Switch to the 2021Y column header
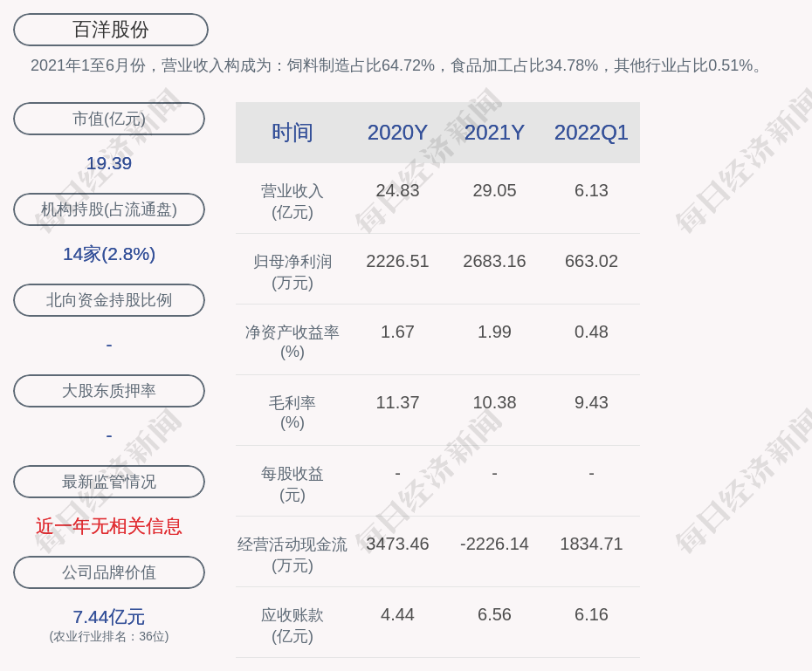This screenshot has width=812, height=671. [494, 133]
